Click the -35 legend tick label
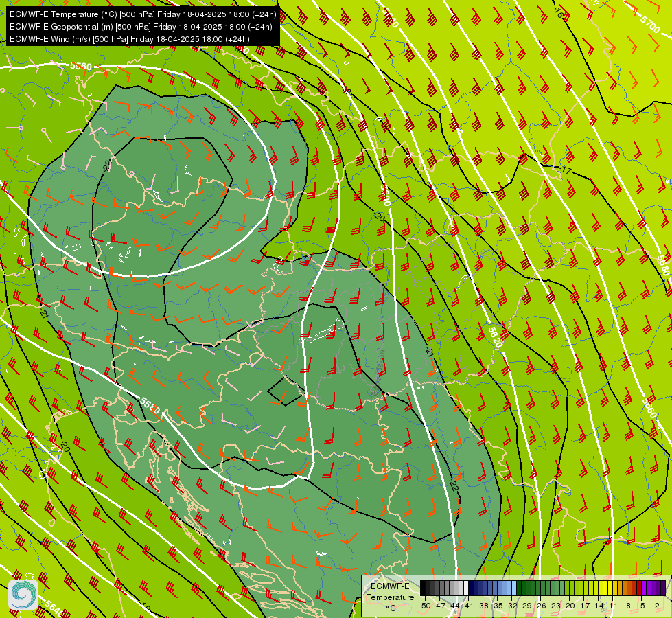 [497, 606]
